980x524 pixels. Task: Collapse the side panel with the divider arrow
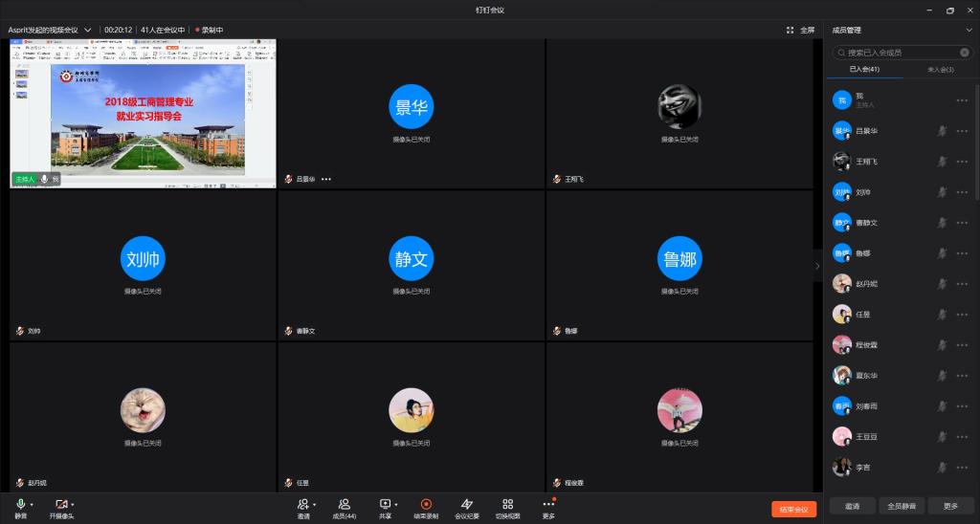817,265
